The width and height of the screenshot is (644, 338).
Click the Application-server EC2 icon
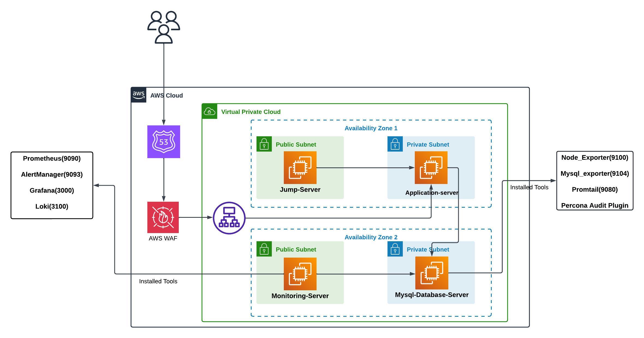pyautogui.click(x=431, y=168)
